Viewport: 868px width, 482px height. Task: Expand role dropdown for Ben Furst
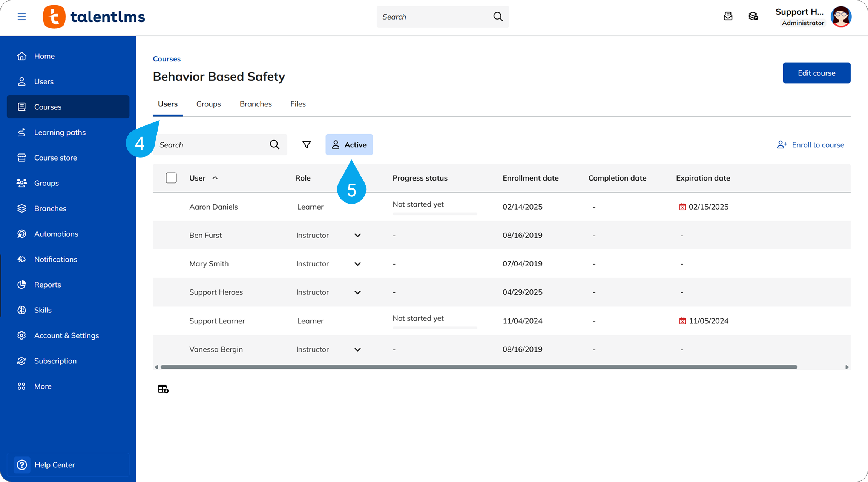pyautogui.click(x=357, y=235)
